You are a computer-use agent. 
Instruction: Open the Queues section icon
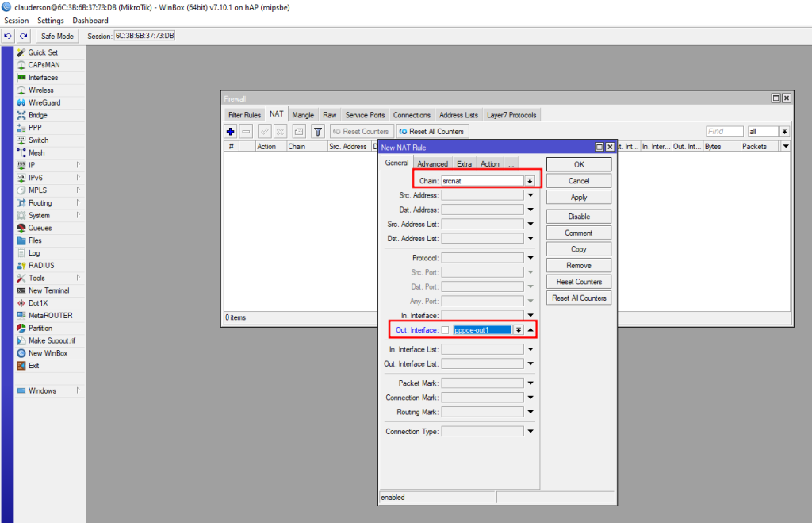point(22,228)
